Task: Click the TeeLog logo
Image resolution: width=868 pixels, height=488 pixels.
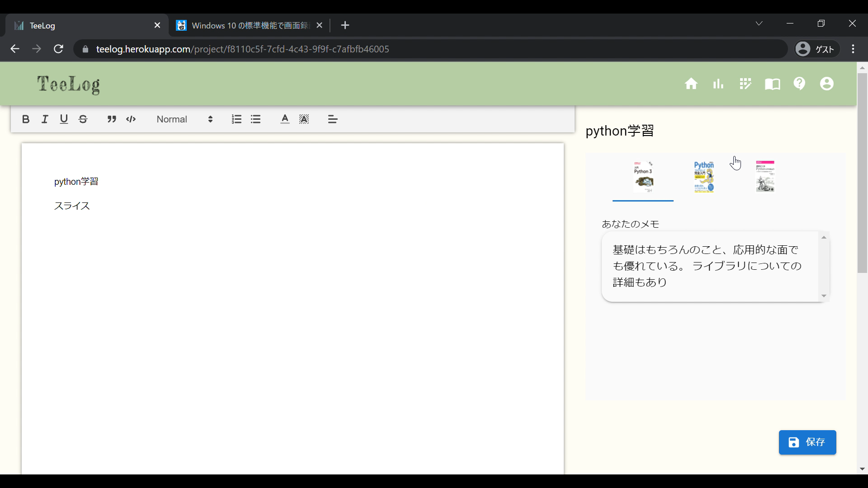Action: (x=69, y=84)
